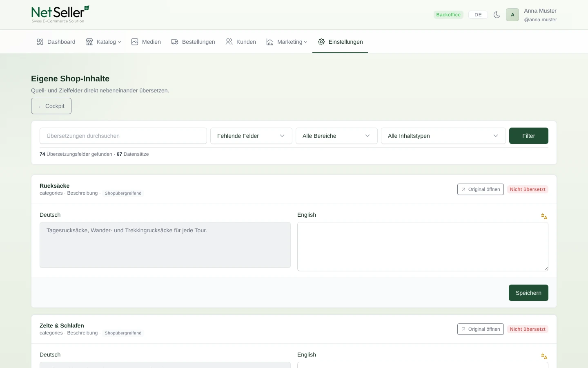Screen dimensions: 588x368
Task: Click Nicht übersetzt badge for Rucksäcke
Action: (528, 189)
